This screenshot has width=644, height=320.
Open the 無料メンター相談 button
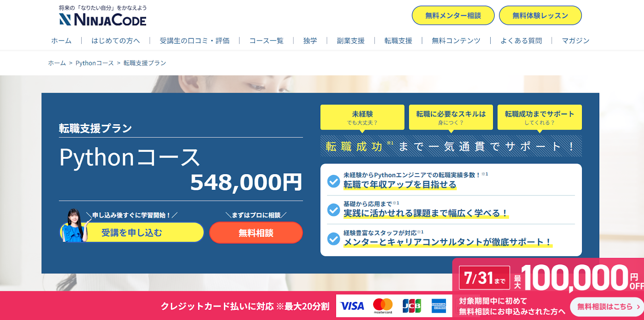(453, 15)
